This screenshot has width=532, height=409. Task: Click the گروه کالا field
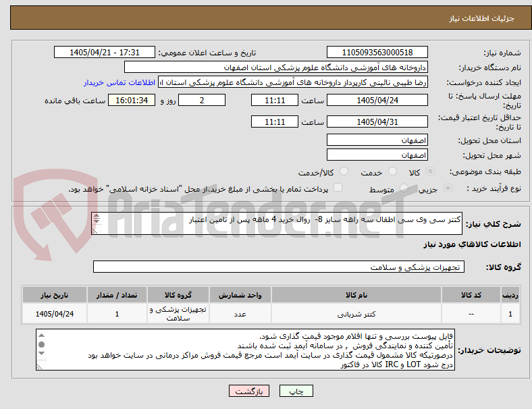pos(279,267)
